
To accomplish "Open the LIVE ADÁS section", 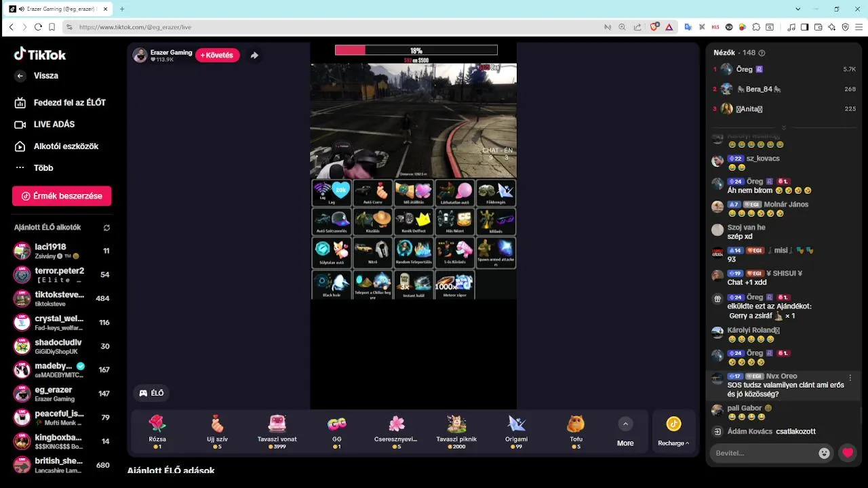I will (45, 124).
